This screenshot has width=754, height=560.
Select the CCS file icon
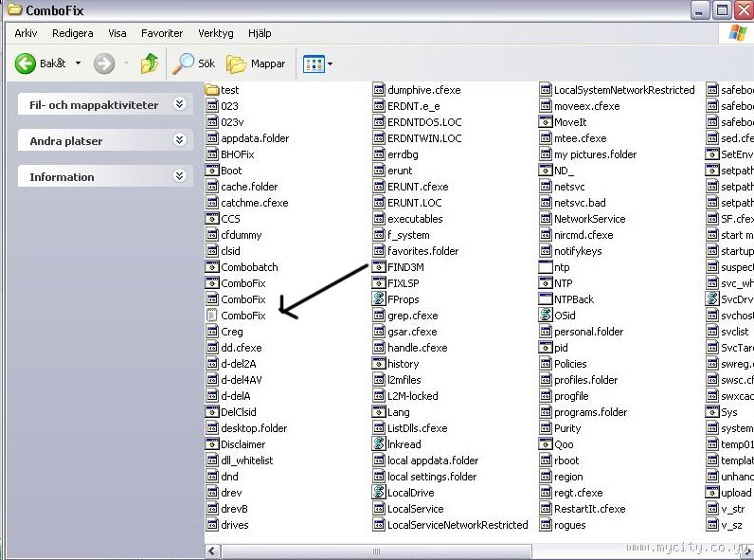212,219
